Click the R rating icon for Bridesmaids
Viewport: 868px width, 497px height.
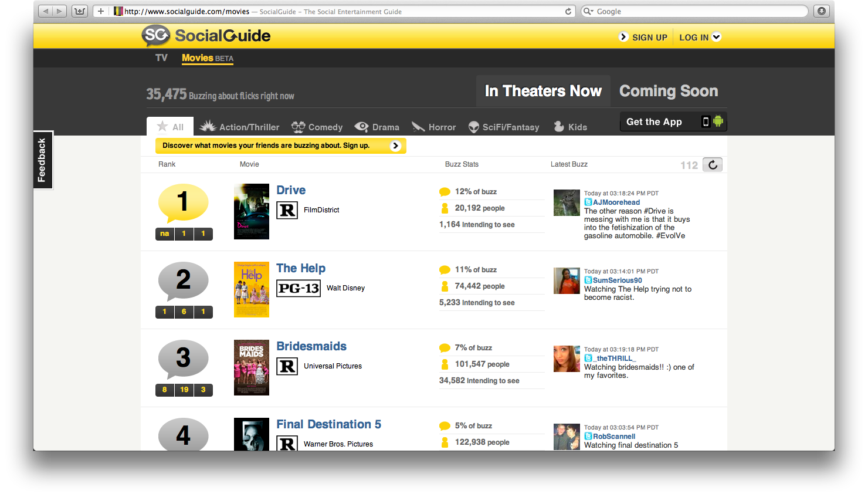tap(287, 366)
